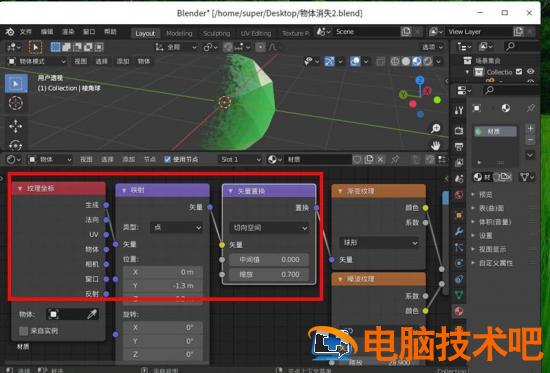550x373 pixels.
Task: Open the View Layer properties tab
Action: [459, 162]
